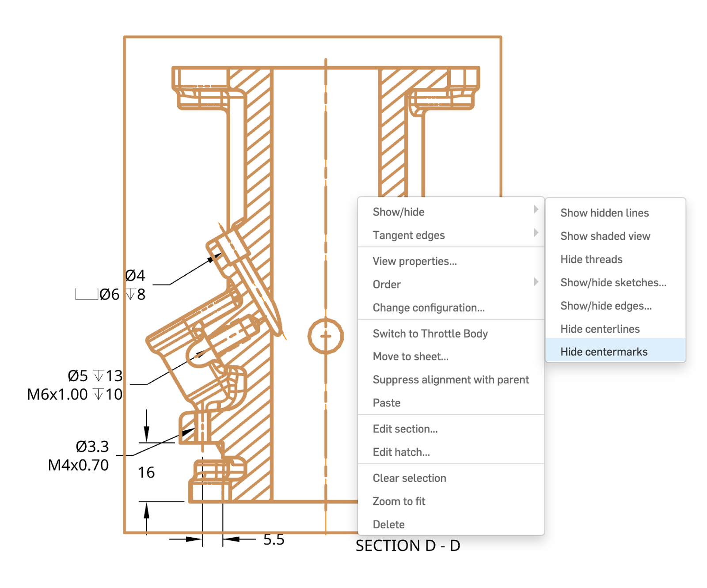Choose Paste from context menu
The image size is (707, 588).
(x=386, y=403)
